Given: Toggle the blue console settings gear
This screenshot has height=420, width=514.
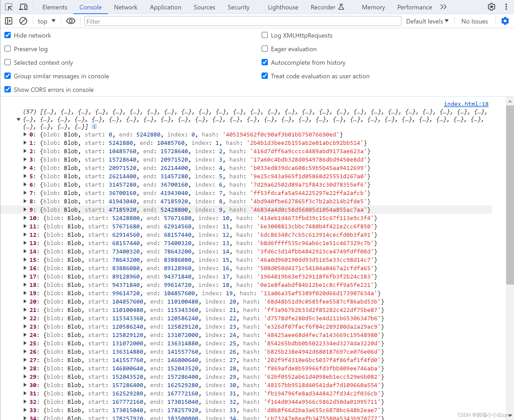Looking at the screenshot, I should click(x=505, y=21).
